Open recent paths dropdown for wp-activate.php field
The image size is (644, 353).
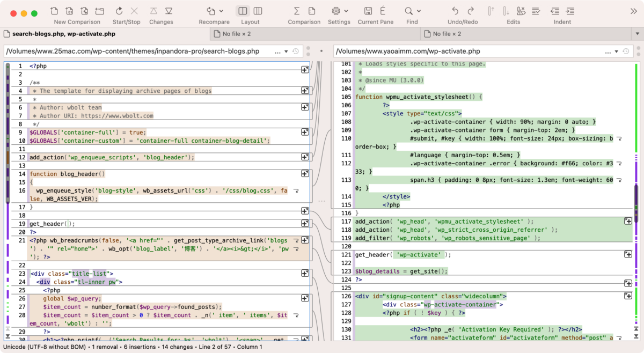615,52
